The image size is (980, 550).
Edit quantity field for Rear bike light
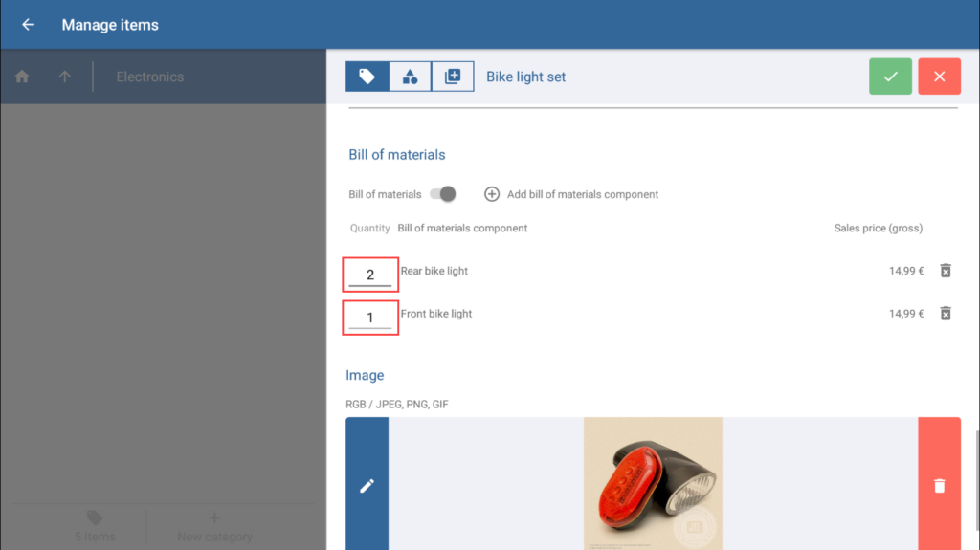pos(370,275)
